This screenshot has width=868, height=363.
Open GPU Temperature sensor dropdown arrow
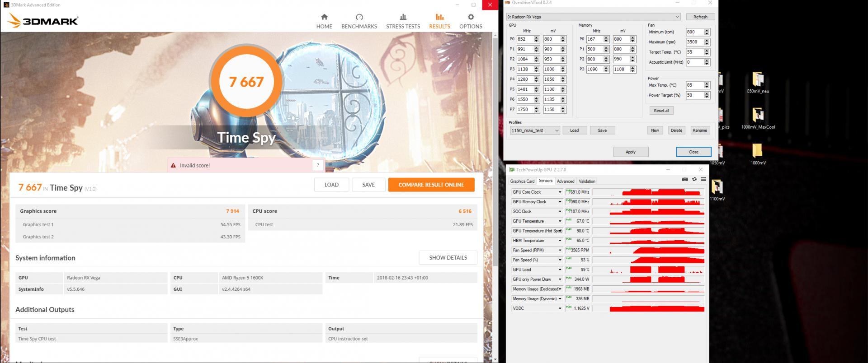(560, 221)
